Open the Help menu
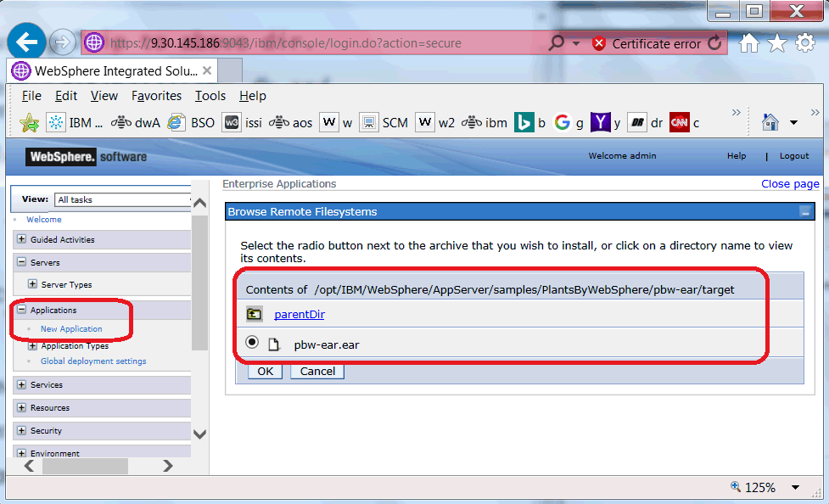This screenshot has height=504, width=829. (253, 96)
